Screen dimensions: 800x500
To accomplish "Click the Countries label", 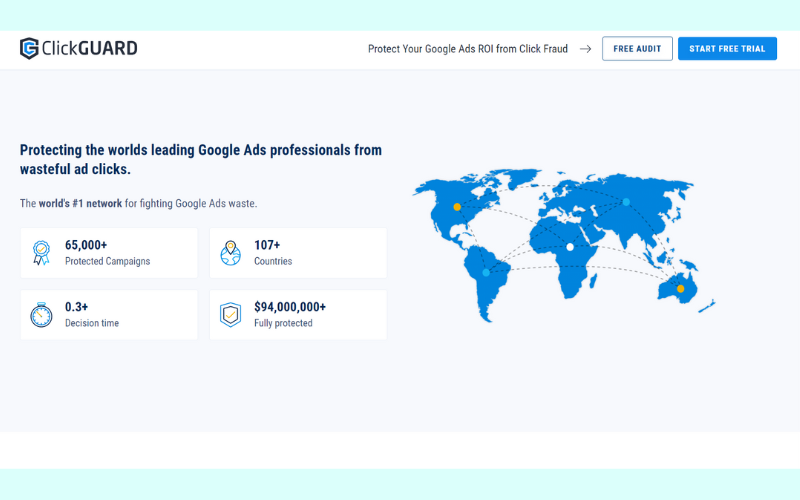I will pos(273,261).
